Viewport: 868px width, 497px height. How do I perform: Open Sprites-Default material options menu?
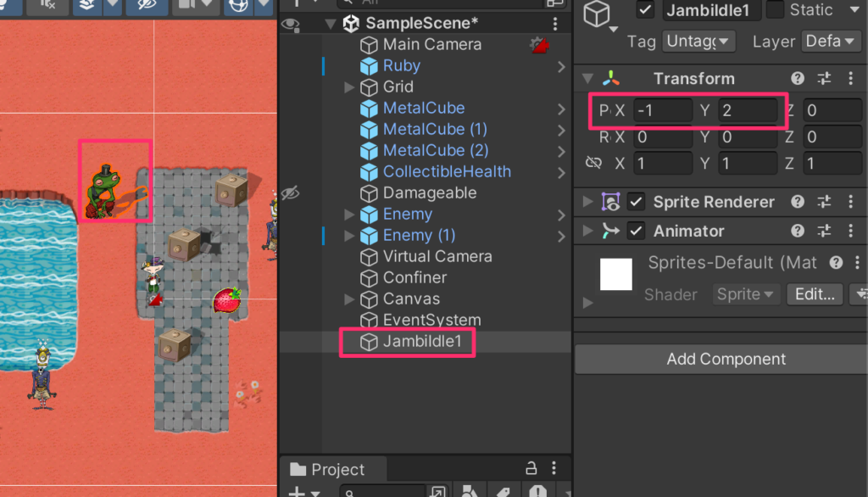tap(857, 263)
